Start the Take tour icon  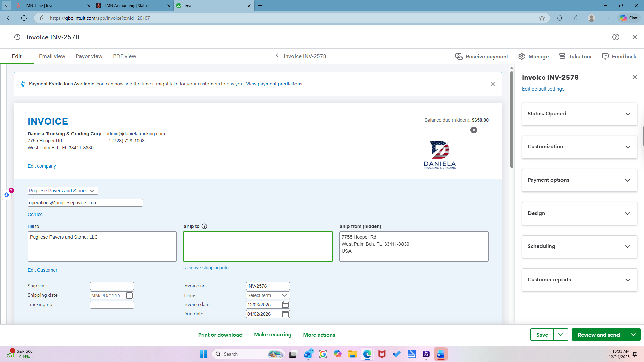(562, 56)
